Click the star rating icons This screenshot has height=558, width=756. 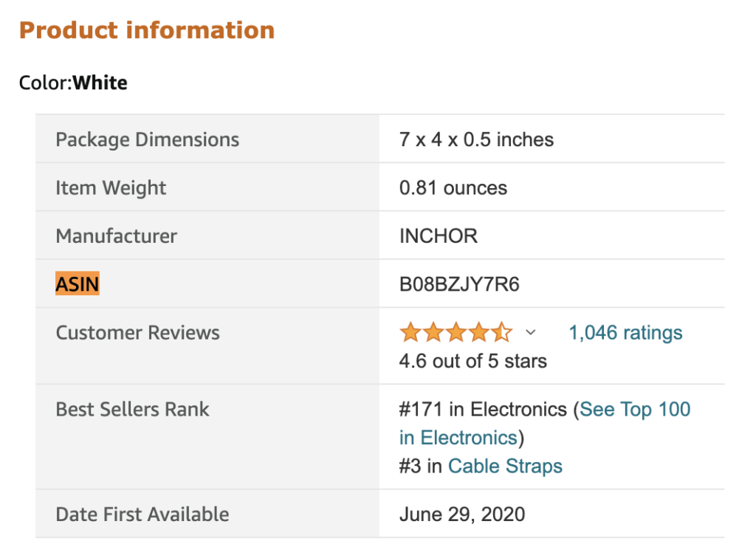456,333
